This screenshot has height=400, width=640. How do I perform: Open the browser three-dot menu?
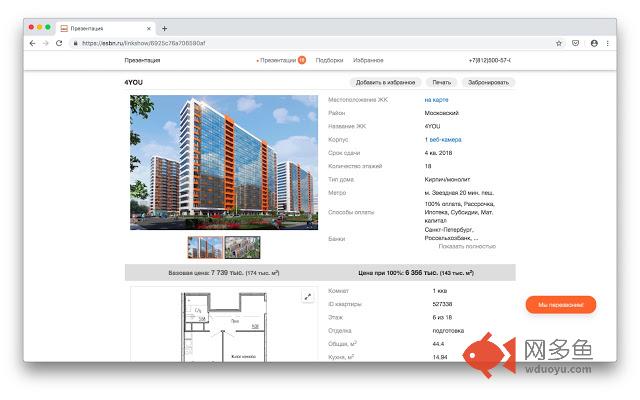[x=608, y=43]
